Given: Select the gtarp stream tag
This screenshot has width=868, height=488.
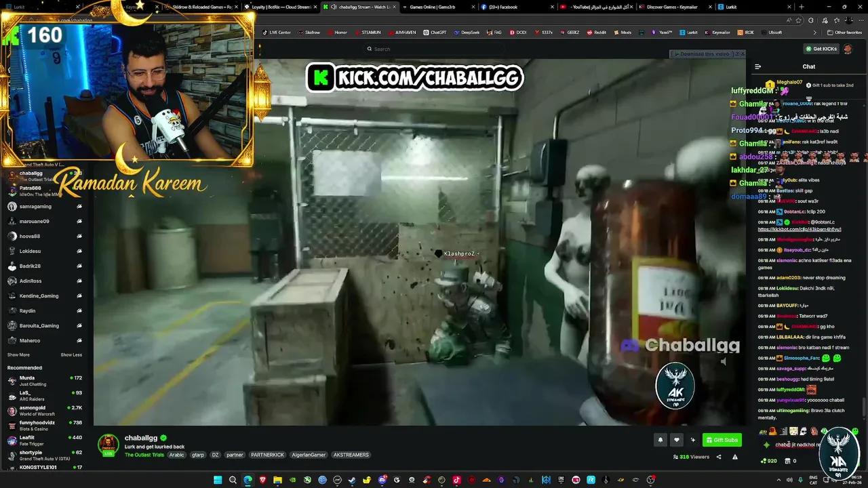Looking at the screenshot, I should pos(197,455).
